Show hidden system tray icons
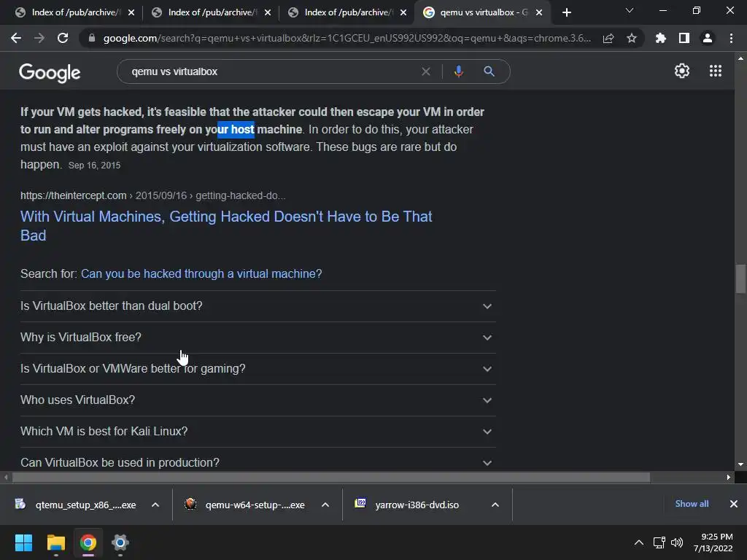The height and width of the screenshot is (560, 747). [639, 542]
